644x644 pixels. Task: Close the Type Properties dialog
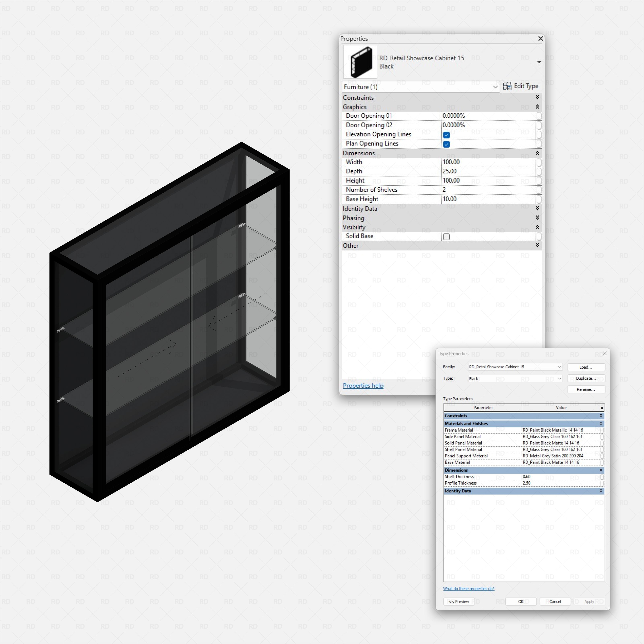605,353
